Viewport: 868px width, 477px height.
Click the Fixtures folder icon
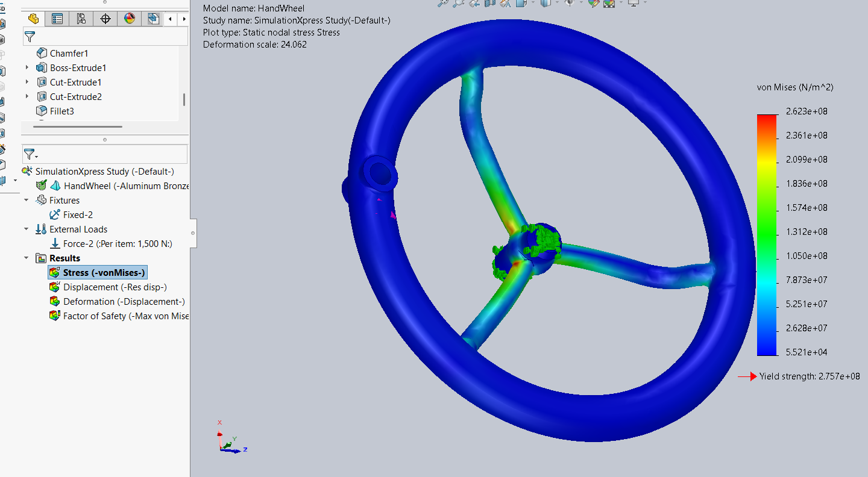tap(41, 200)
